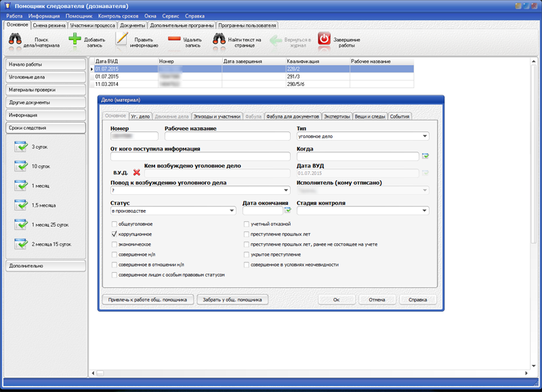Open calendar icon beside 'Когда' field
Viewport: 542px width, 392px height.
click(425, 156)
